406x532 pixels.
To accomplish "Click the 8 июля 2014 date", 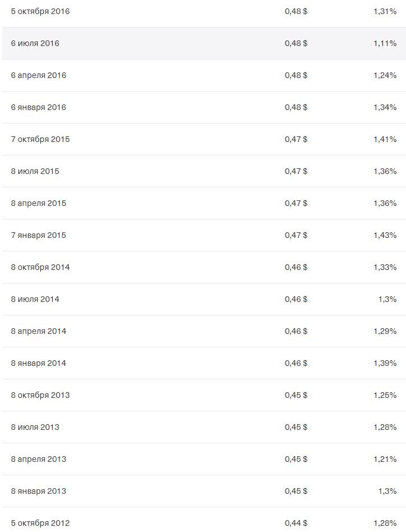I will coord(35,299).
